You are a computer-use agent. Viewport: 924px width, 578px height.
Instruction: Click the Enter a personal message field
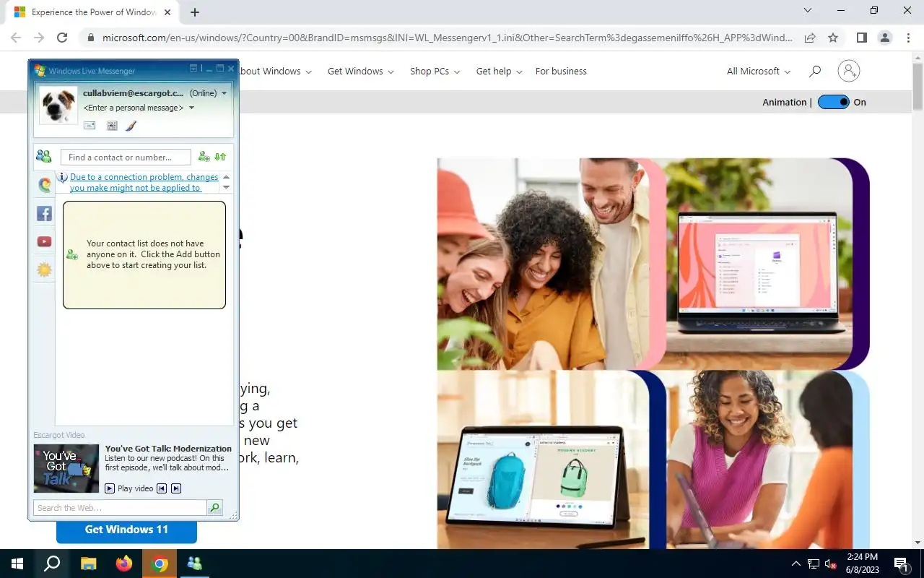coord(134,108)
